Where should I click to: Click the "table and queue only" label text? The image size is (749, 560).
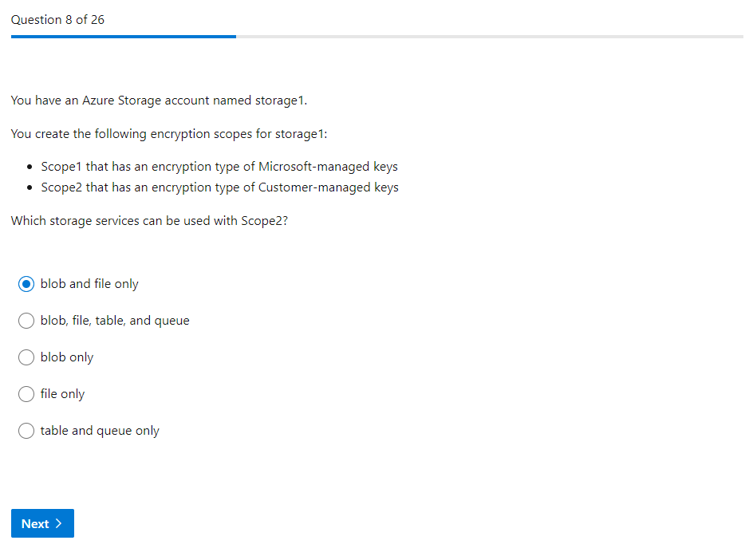click(100, 431)
